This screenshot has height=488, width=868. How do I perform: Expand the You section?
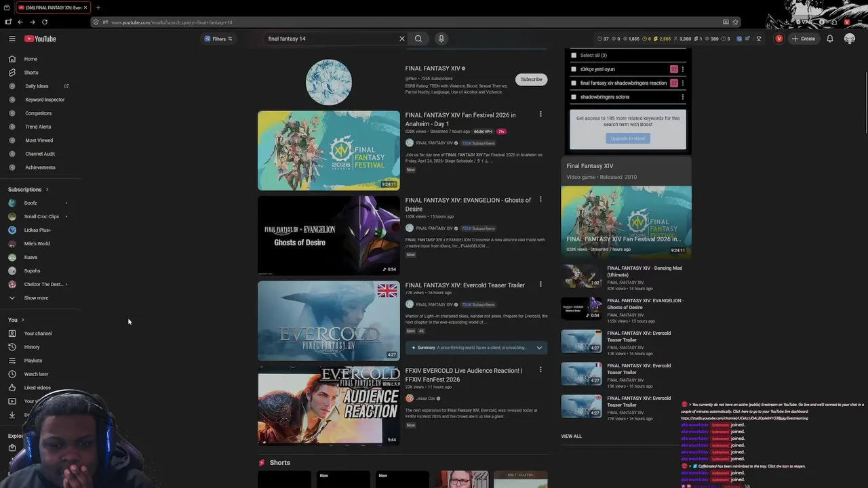pos(16,320)
